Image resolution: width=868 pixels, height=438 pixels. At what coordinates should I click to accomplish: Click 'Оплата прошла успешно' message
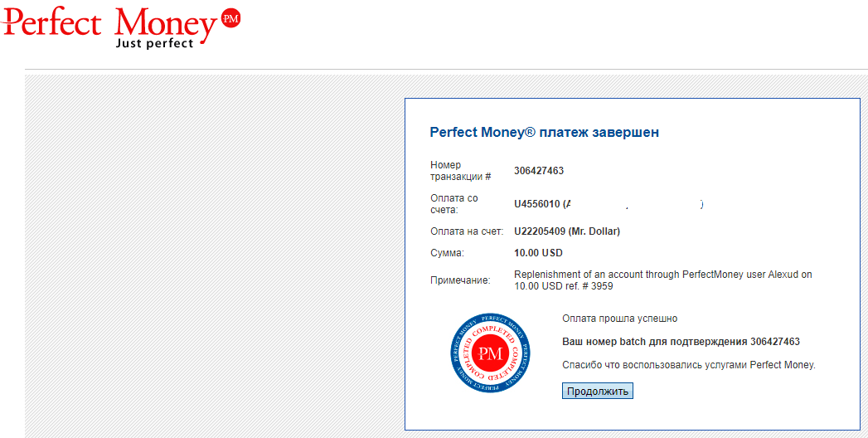coord(619,319)
